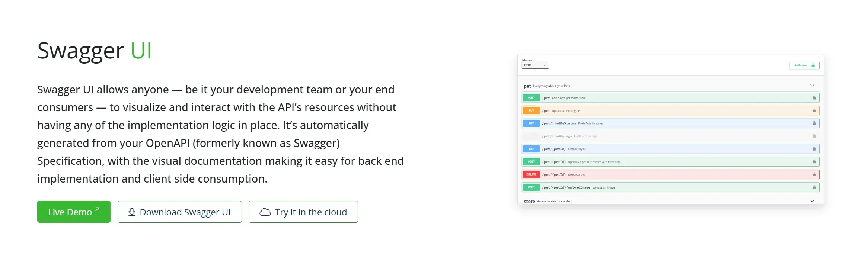Open the HTTP schemes dropdown
The height and width of the screenshot is (254, 868).
pyautogui.click(x=535, y=65)
